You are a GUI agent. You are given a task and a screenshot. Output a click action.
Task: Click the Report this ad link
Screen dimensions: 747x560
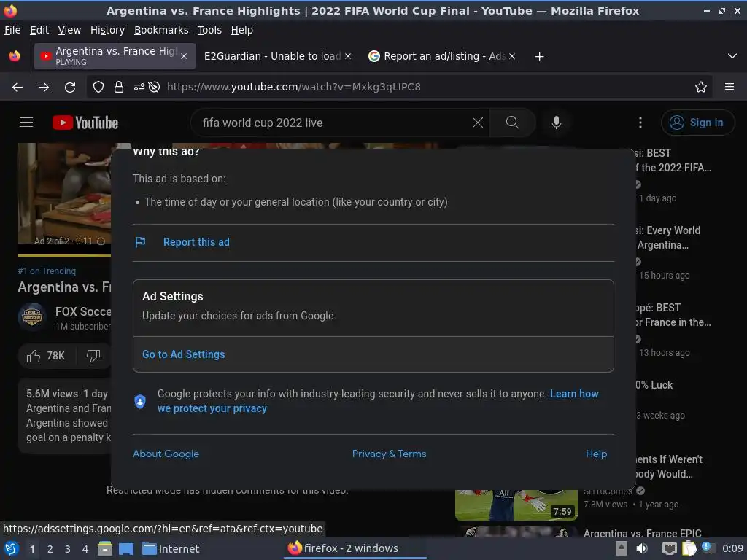tap(196, 242)
